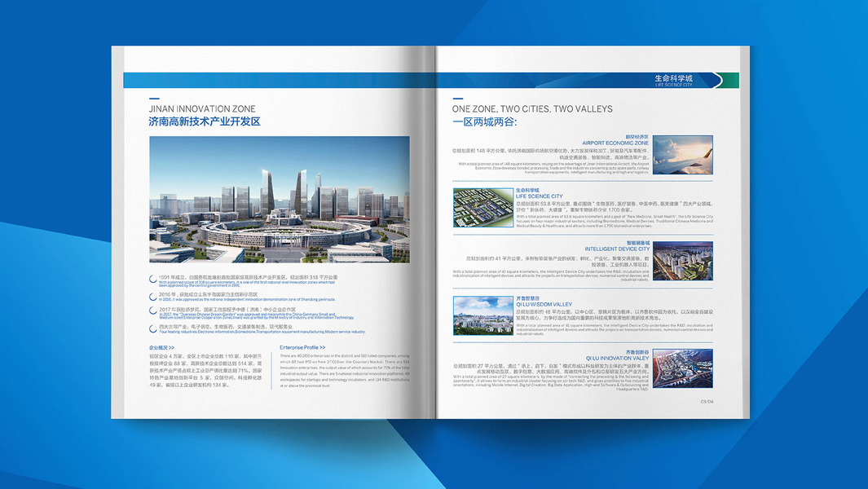The height and width of the screenshot is (489, 868).
Task: Open the Life Science City aerial plan thumbnail
Action: 483,208
